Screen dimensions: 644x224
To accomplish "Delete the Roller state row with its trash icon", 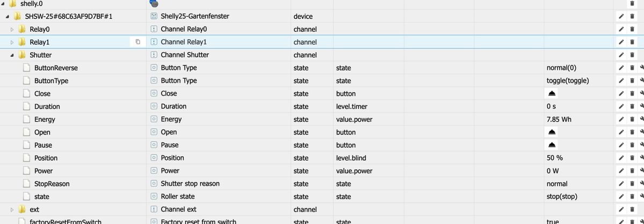I will [x=632, y=196].
